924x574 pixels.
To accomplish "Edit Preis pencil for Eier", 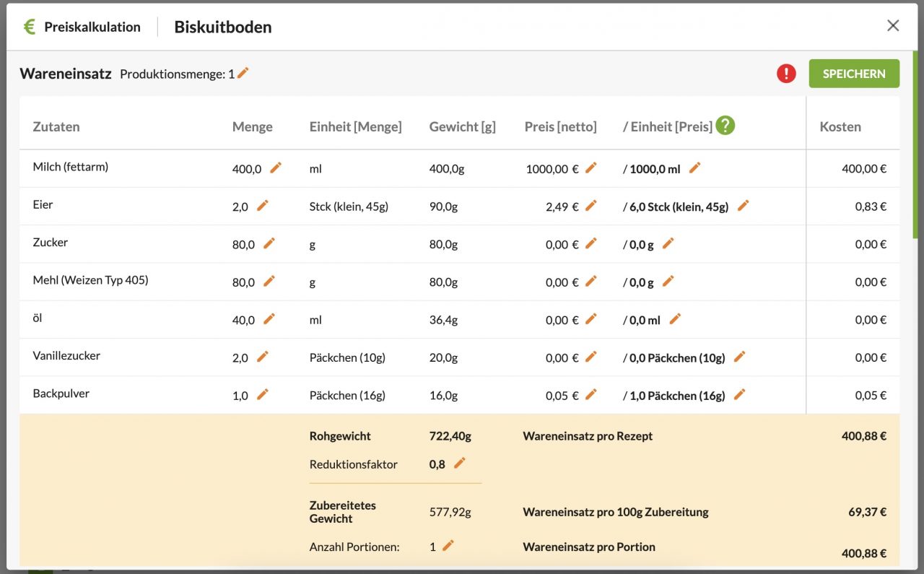I will 591,206.
